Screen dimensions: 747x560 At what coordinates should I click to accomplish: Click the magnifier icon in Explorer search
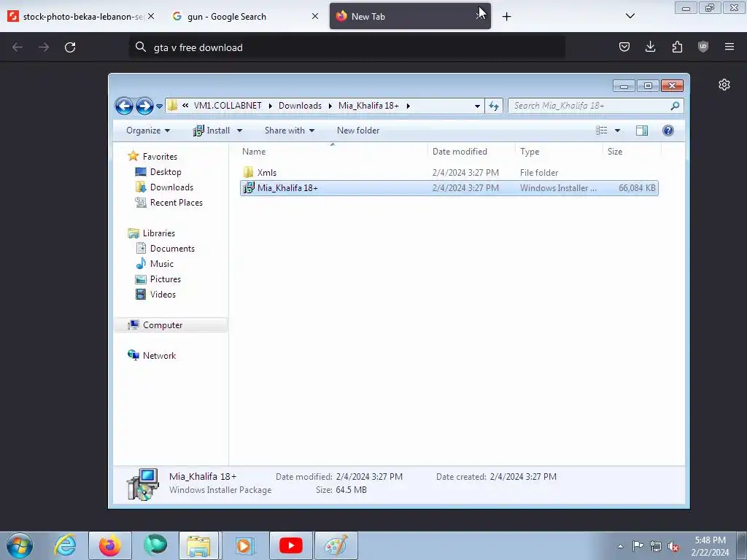[x=675, y=106]
